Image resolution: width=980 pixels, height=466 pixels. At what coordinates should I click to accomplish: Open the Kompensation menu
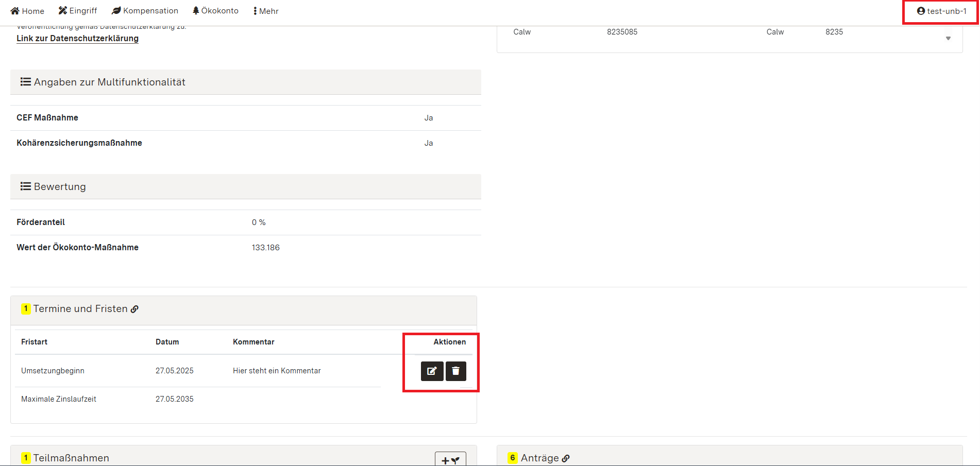tap(145, 10)
